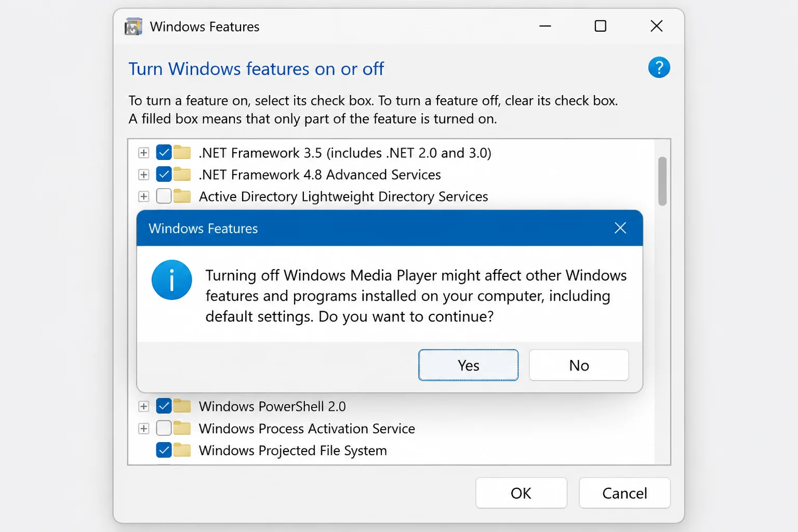
Task: Expand Active Directory Lightweight Directory Services node
Action: tap(144, 196)
